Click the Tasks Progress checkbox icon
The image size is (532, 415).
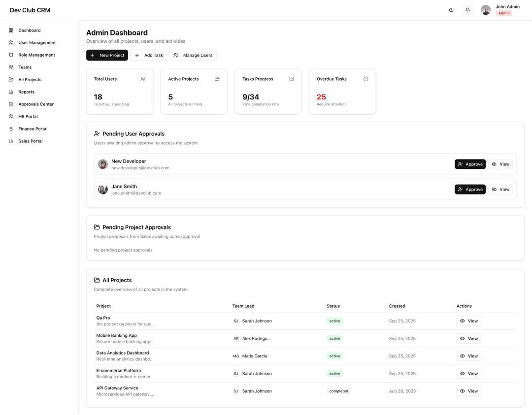pyautogui.click(x=292, y=79)
